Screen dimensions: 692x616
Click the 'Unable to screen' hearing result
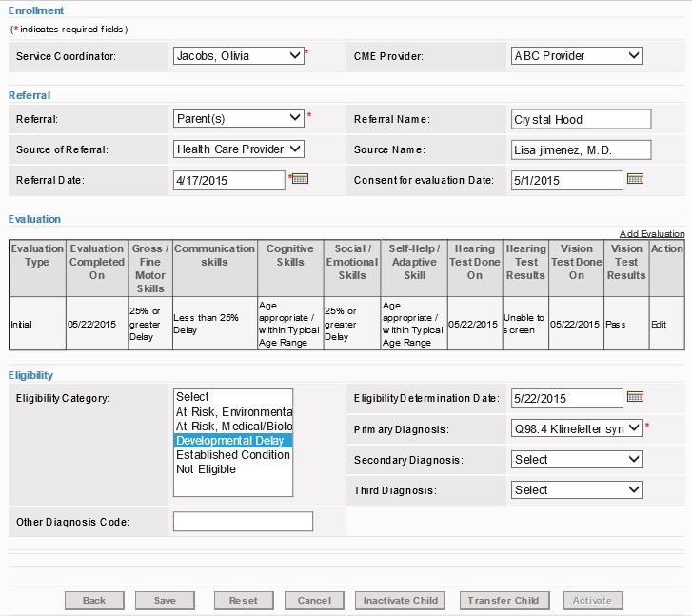[525, 324]
